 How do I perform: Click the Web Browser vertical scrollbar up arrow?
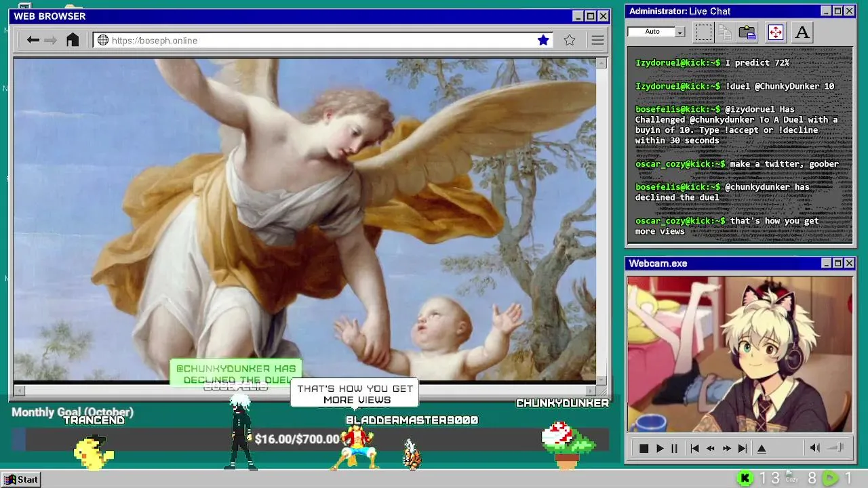click(x=601, y=63)
